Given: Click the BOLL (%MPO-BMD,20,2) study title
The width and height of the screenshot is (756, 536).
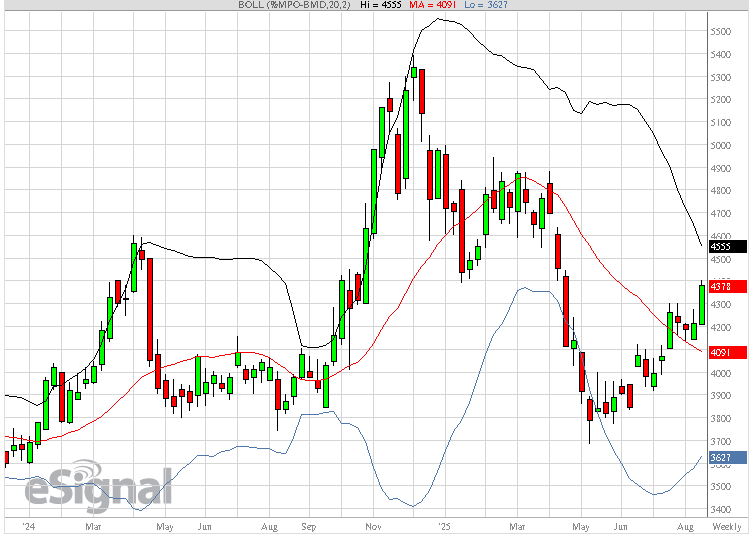Looking at the screenshot, I should point(294,5).
